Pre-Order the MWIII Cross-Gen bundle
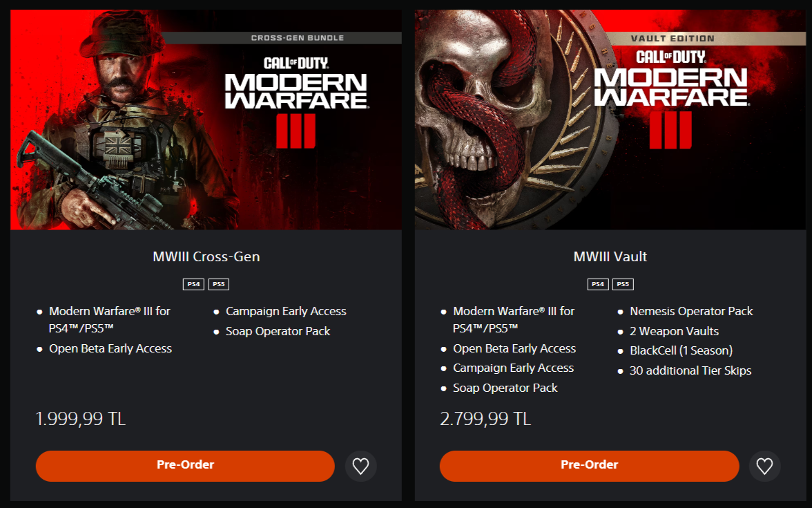 point(185,466)
